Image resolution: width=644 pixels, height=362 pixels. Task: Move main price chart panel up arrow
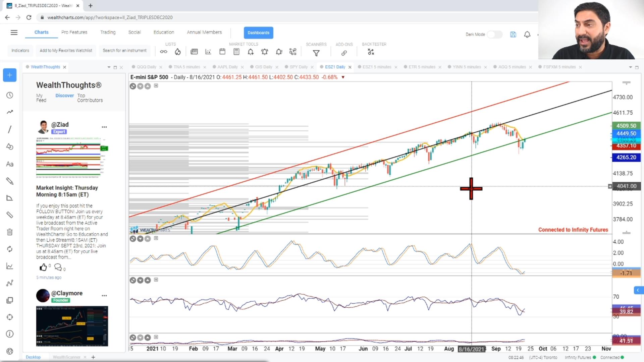148,86
